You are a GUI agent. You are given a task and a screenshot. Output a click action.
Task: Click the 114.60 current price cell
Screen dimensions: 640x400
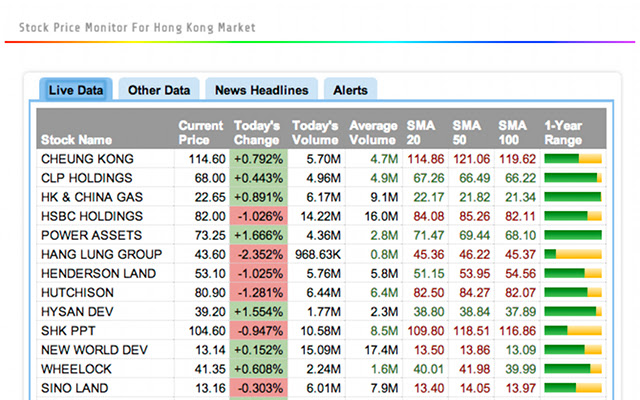(202, 159)
